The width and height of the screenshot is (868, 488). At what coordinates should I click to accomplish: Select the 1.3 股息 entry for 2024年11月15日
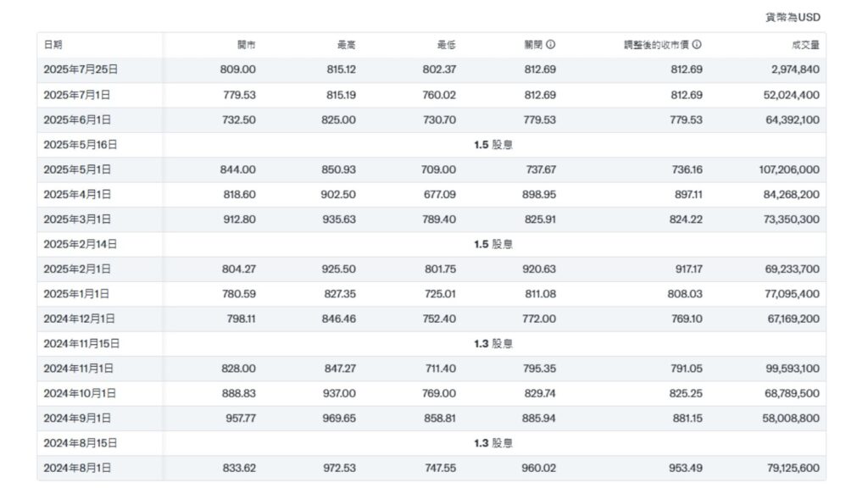(493, 344)
